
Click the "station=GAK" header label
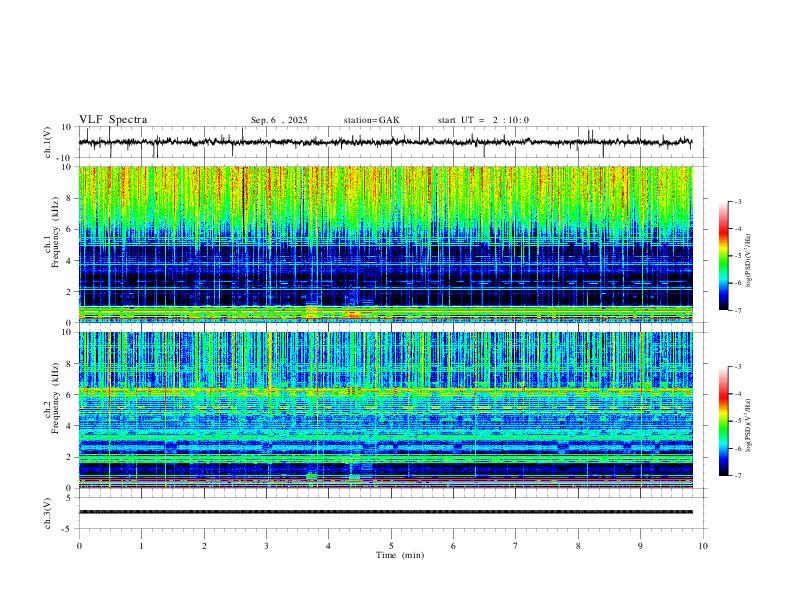pos(371,120)
